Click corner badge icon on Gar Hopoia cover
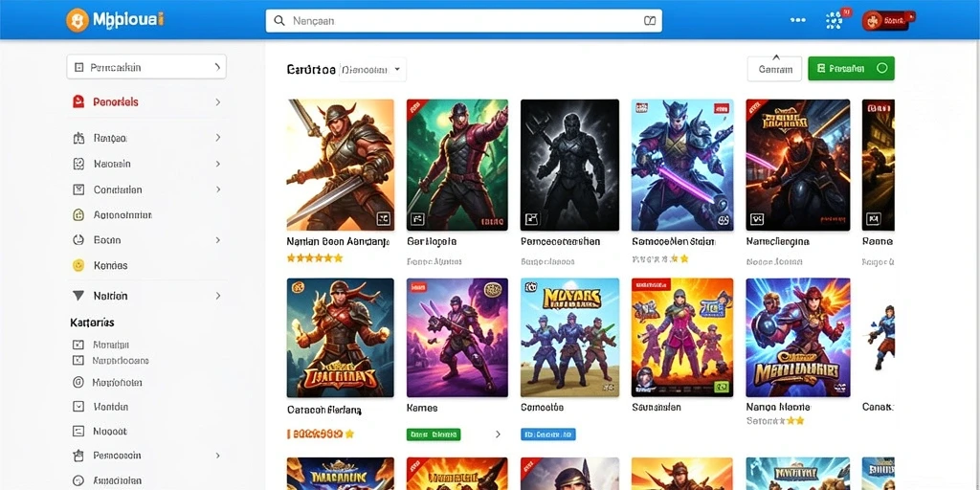The height and width of the screenshot is (490, 980). click(x=417, y=219)
